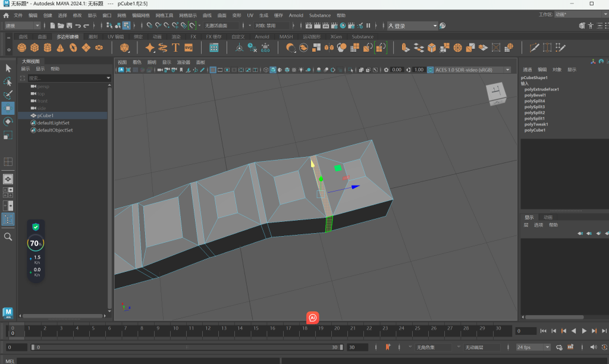Image resolution: width=609 pixels, height=364 pixels.
Task: Click the Mirror mesh shelf icon
Action: click(x=329, y=48)
